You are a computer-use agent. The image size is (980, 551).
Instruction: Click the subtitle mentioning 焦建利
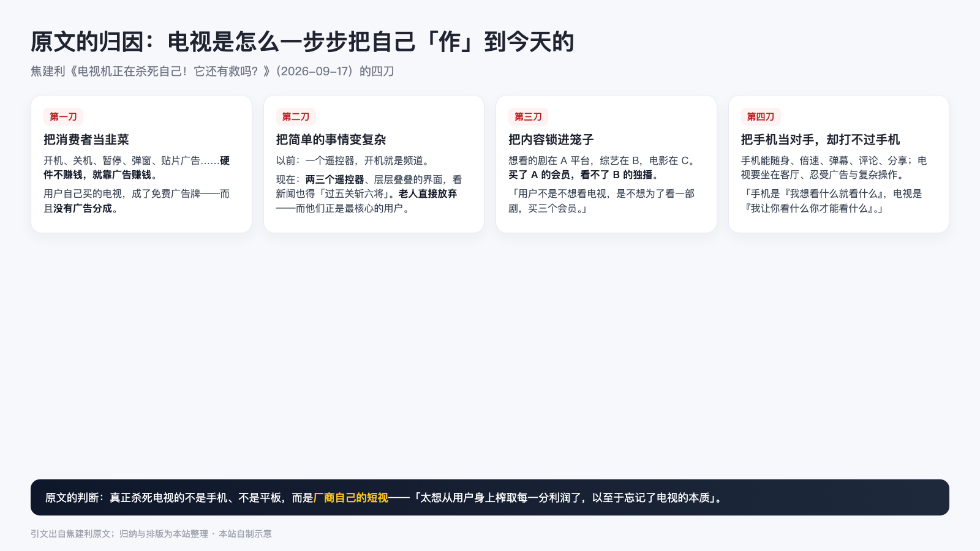click(213, 71)
